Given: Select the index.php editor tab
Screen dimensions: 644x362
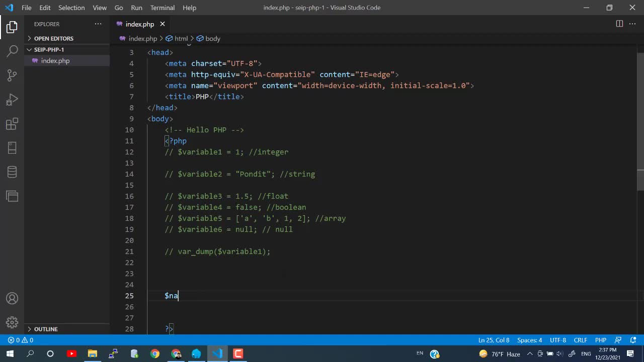Looking at the screenshot, I should click(x=140, y=24).
